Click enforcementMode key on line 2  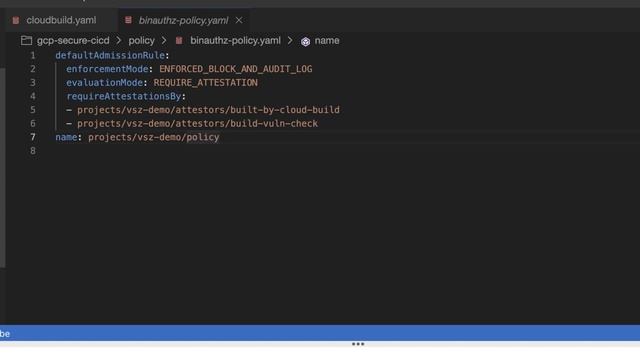[107, 69]
